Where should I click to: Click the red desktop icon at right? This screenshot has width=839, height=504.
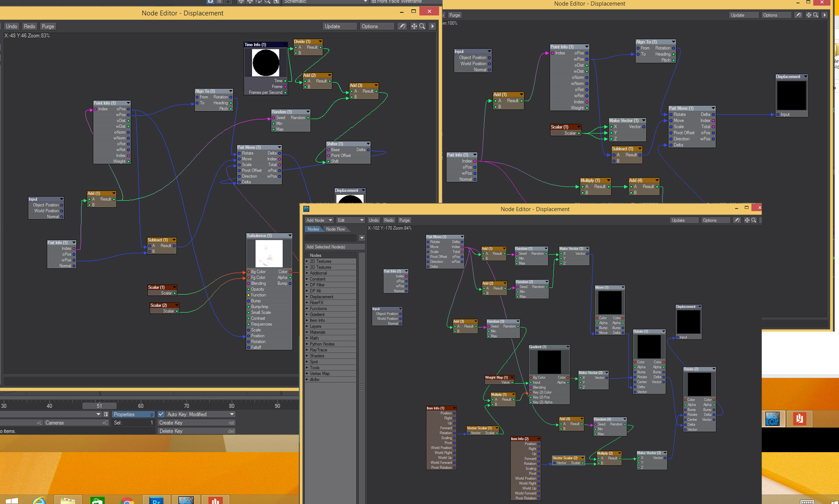800,419
